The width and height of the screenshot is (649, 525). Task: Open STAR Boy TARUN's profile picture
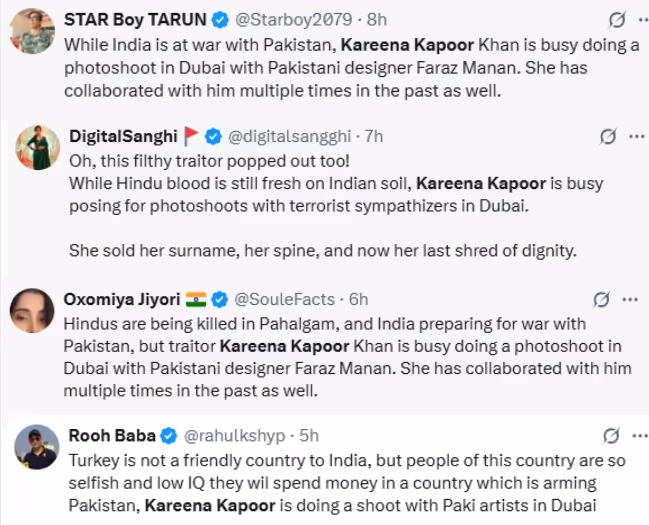point(33,31)
